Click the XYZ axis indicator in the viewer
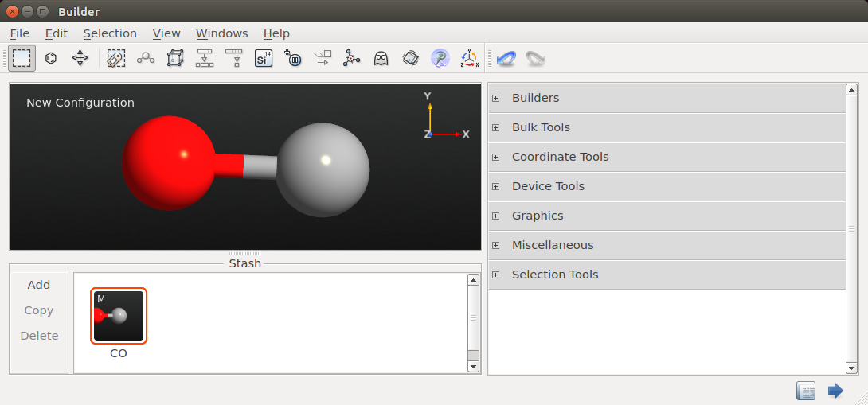Screen dimensions: 868x405 click(446, 116)
